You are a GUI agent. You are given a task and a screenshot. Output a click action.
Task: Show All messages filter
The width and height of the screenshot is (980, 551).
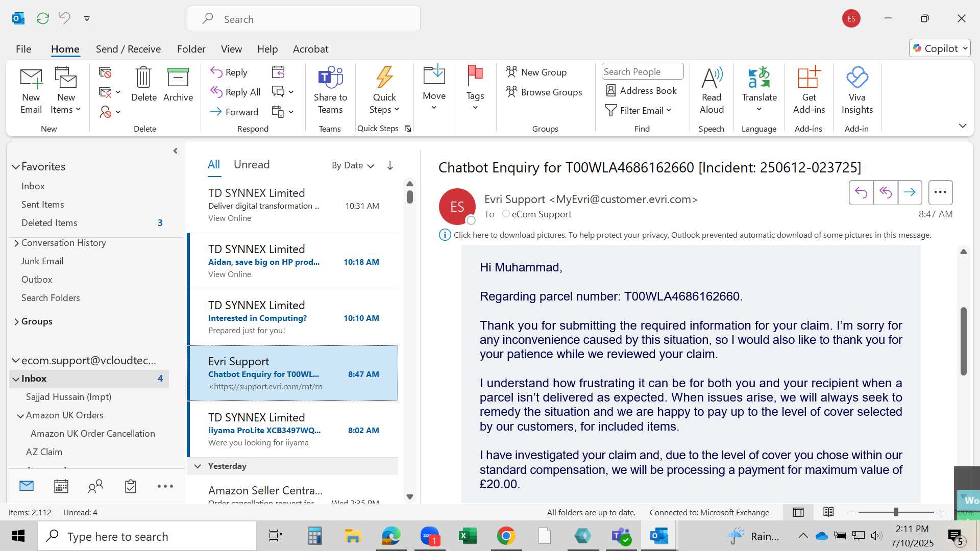pyautogui.click(x=214, y=164)
